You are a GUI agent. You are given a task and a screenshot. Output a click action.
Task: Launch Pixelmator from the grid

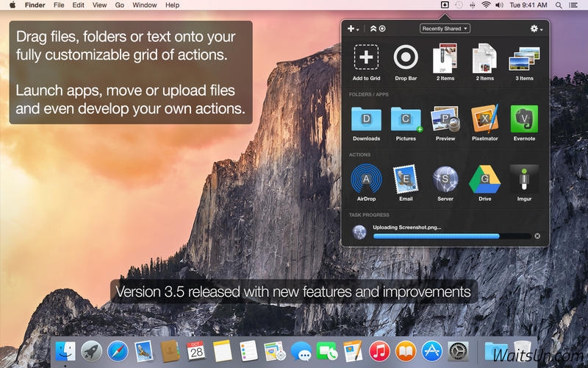[x=485, y=118]
